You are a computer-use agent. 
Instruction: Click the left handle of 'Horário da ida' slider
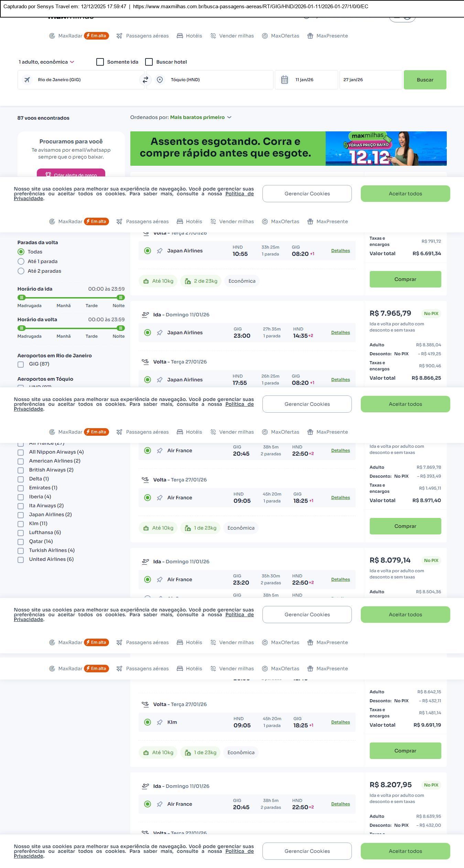pyautogui.click(x=22, y=297)
